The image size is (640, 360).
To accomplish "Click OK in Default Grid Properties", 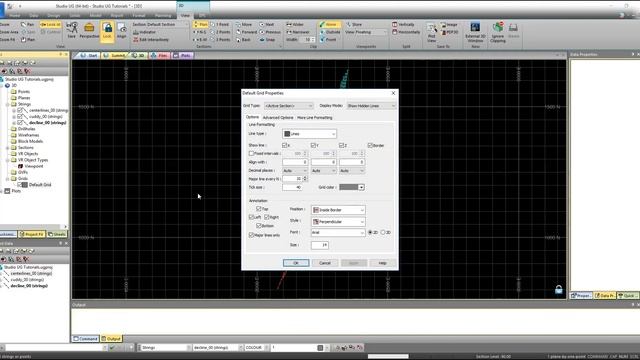I will (296, 263).
